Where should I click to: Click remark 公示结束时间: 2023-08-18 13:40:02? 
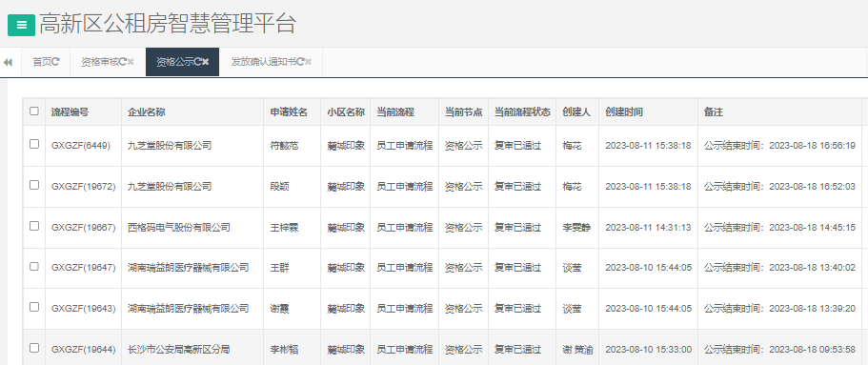click(x=779, y=268)
